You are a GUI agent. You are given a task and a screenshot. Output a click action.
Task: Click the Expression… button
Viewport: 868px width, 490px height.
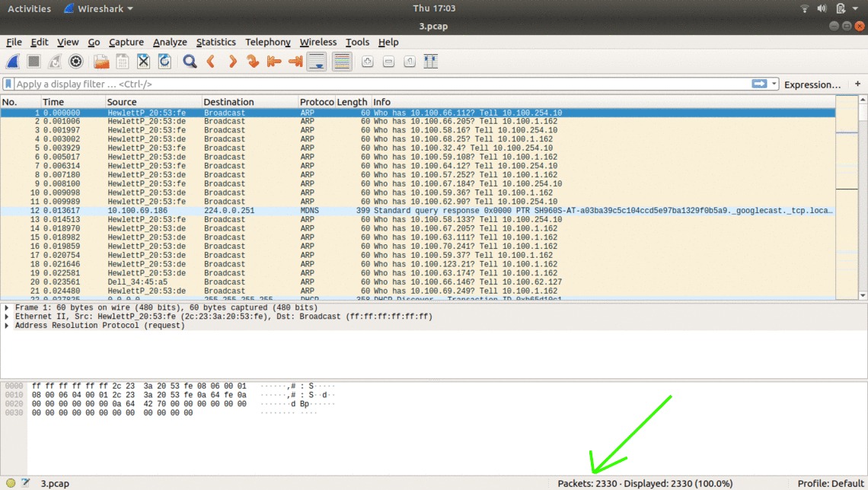(812, 84)
